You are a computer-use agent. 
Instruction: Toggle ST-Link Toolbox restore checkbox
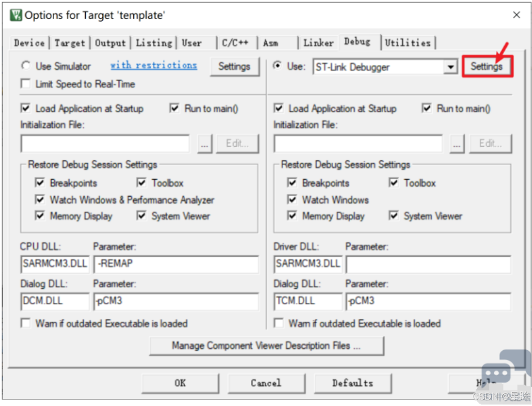click(x=393, y=182)
